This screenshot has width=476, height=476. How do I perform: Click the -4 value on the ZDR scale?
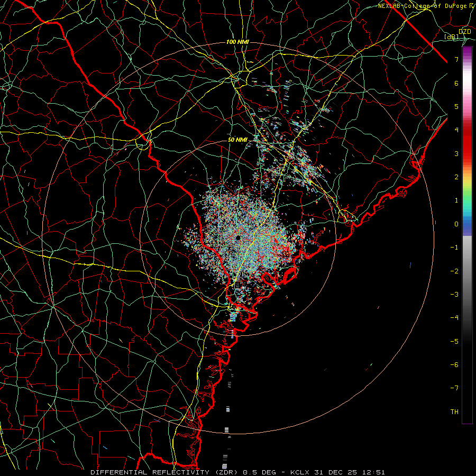[x=454, y=318]
